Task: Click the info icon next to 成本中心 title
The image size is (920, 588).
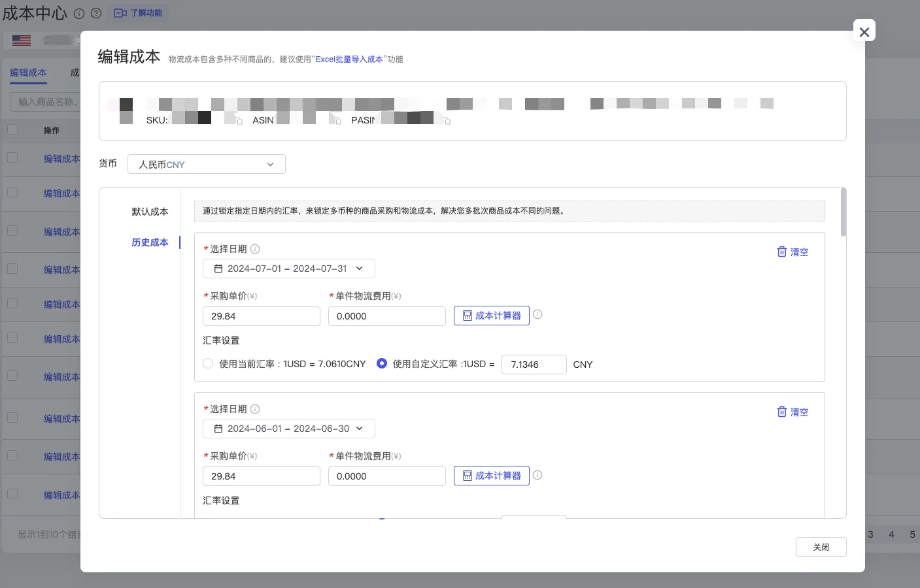Action: (79, 13)
